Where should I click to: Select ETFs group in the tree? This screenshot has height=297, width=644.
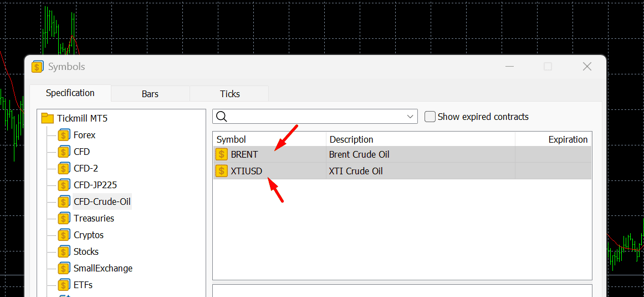click(83, 285)
